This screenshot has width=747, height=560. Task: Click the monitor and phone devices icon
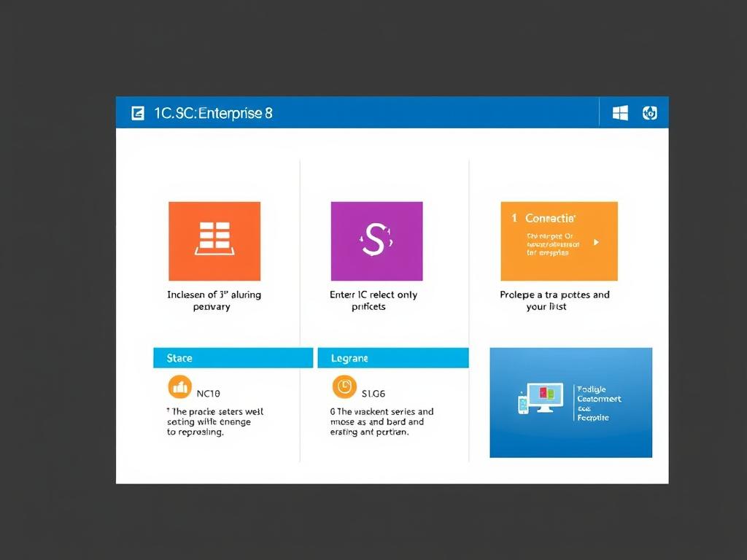point(541,398)
